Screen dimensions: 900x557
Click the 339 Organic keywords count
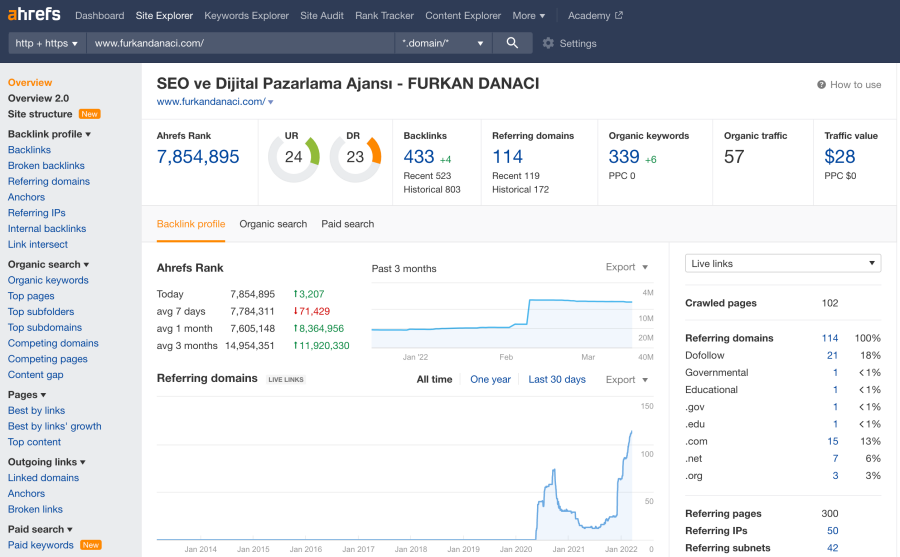(624, 156)
